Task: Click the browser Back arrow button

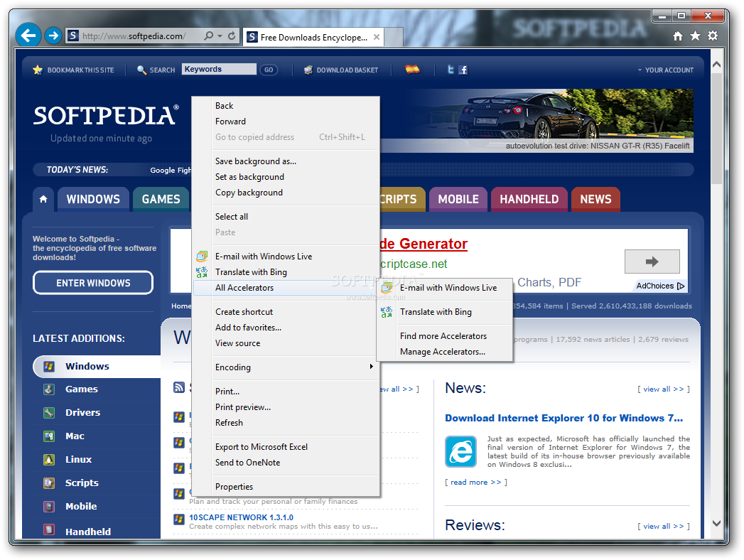Action: tap(28, 36)
